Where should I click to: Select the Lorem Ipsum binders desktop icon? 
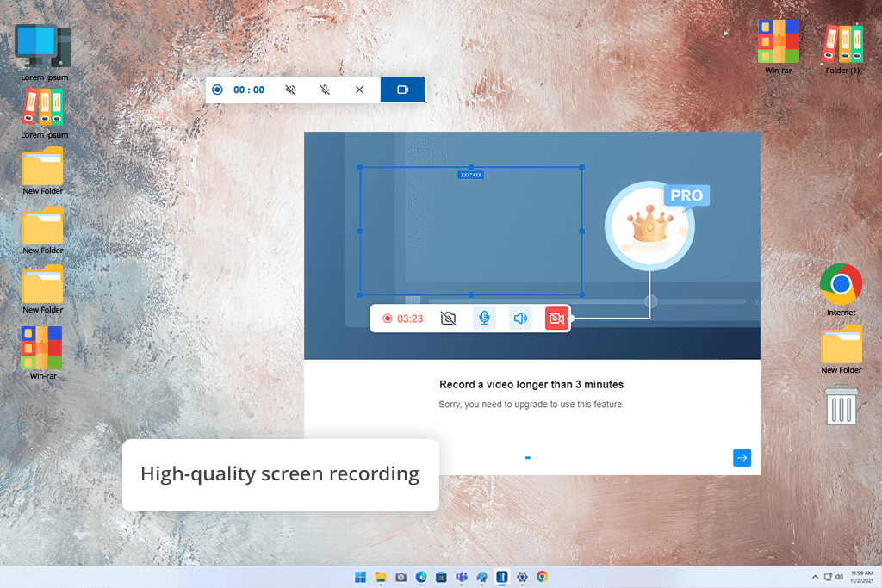click(44, 113)
